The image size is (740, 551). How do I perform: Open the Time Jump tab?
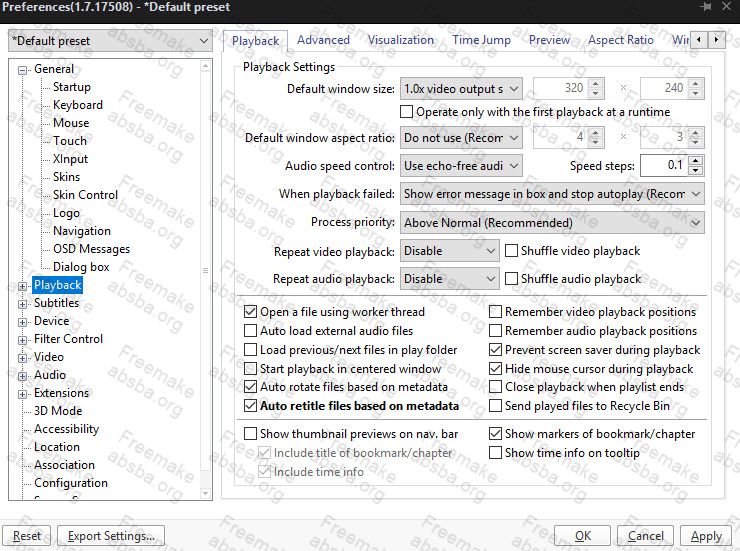481,40
